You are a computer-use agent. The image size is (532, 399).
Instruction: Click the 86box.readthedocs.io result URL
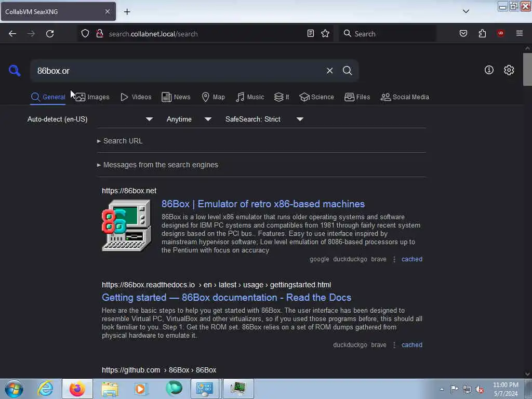(x=216, y=285)
